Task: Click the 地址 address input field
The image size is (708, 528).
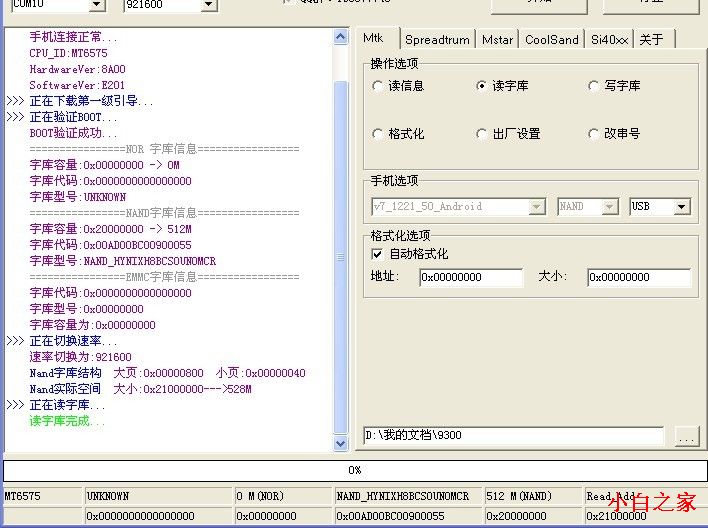Action: 471,277
